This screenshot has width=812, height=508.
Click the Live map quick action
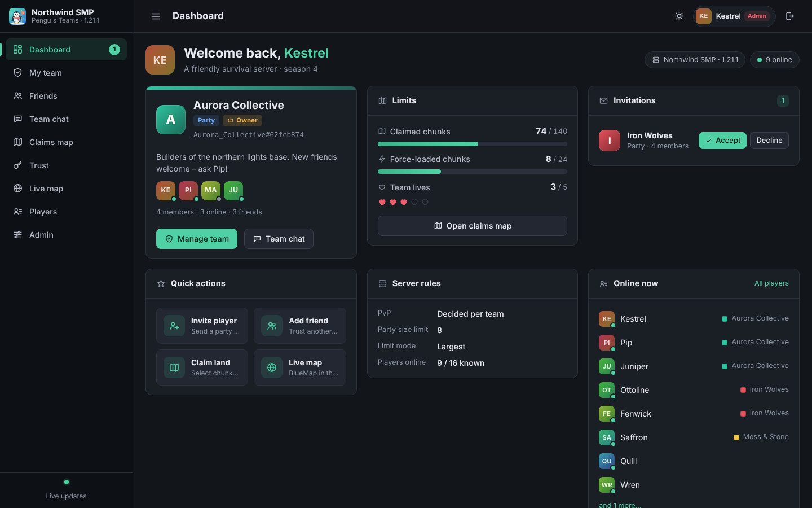300,367
